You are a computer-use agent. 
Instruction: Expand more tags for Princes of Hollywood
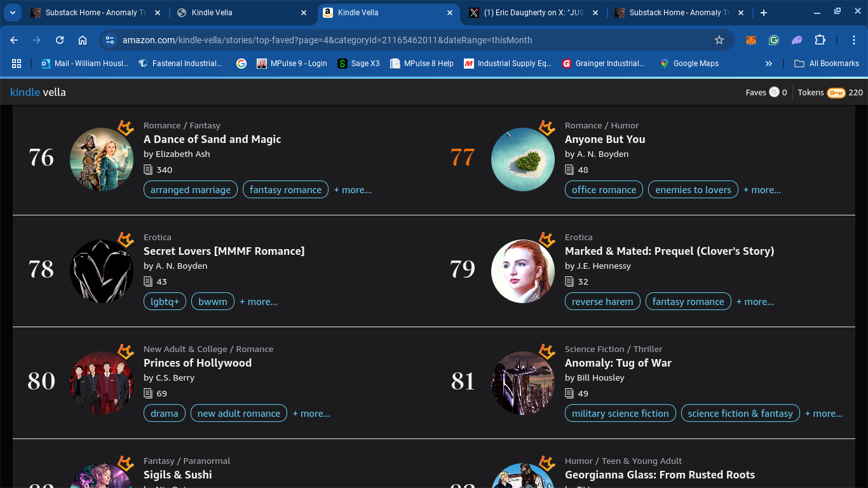pos(311,413)
